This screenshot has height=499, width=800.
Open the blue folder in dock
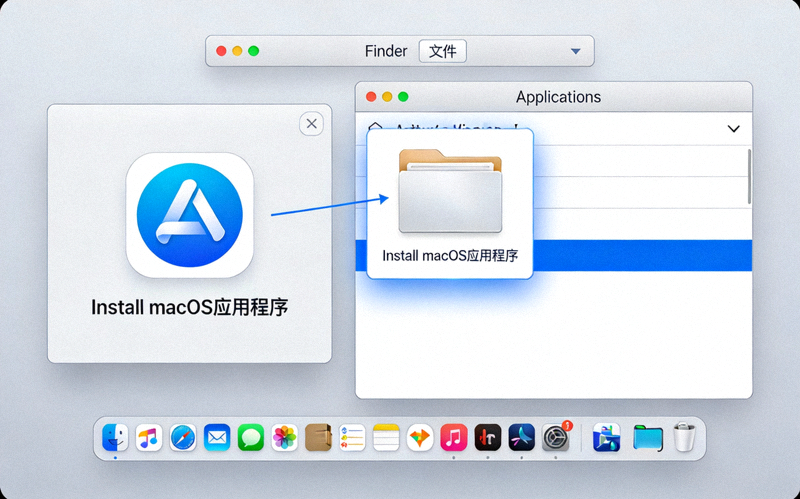point(648,438)
